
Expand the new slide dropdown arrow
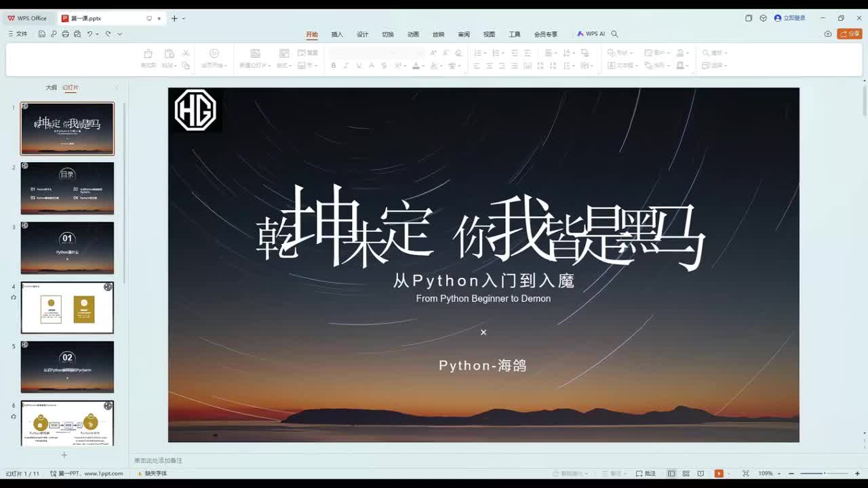(269, 66)
